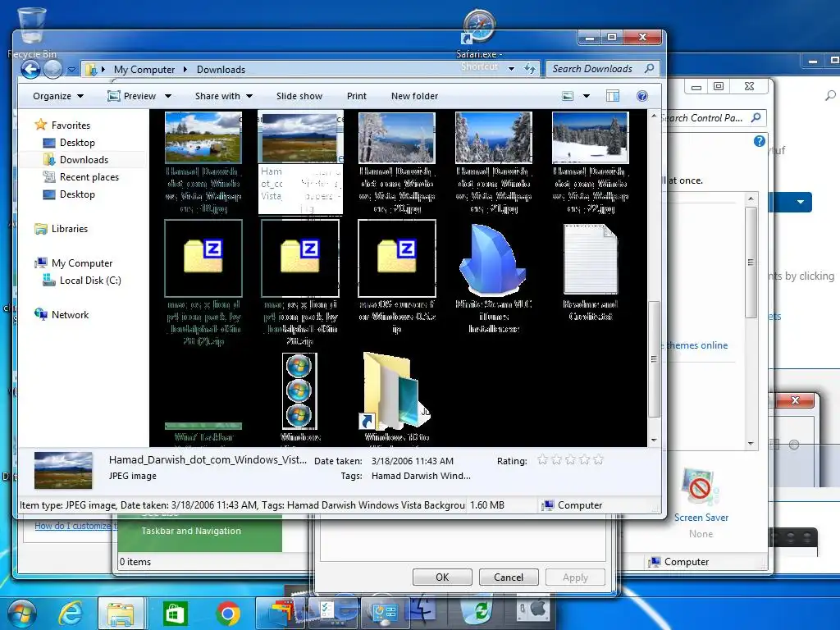The width and height of the screenshot is (840, 630).
Task: Select the Windows 0.3.zip archive
Action: coord(397,258)
